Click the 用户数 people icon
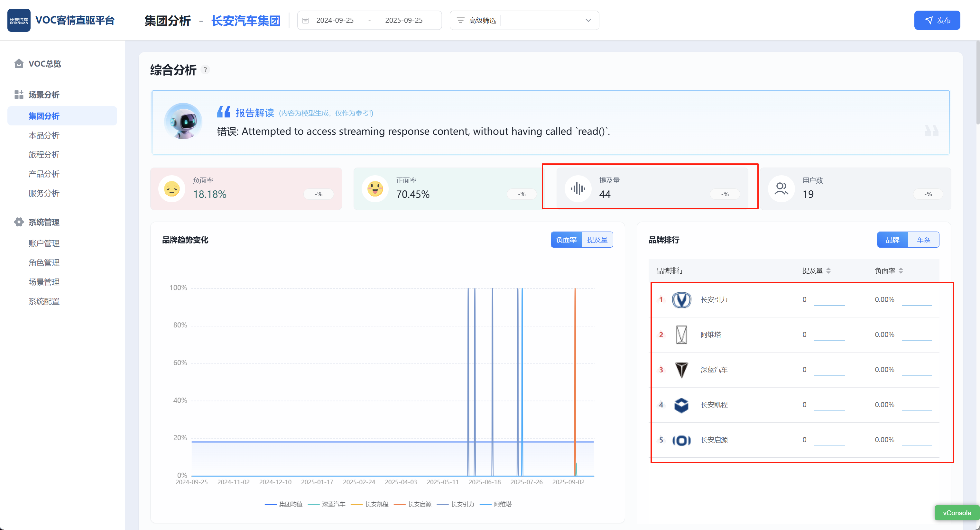980x530 pixels. 781,188
